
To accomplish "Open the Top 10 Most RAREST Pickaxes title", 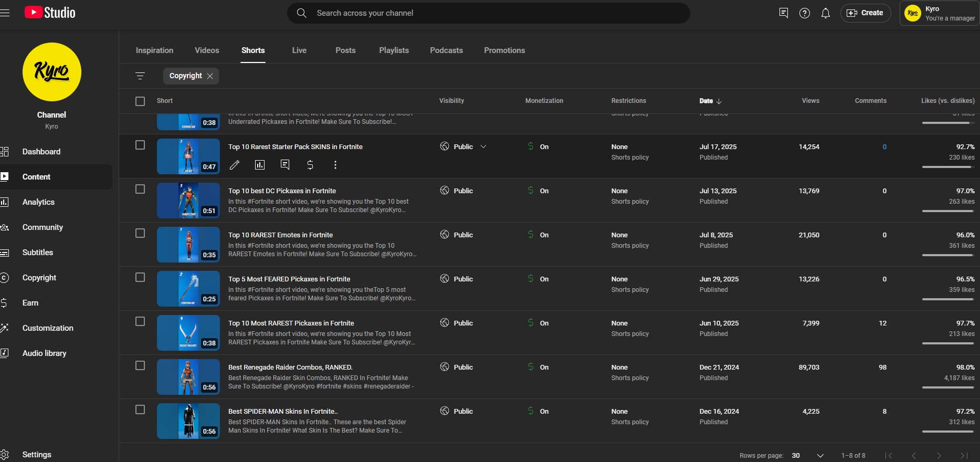I will (291, 323).
